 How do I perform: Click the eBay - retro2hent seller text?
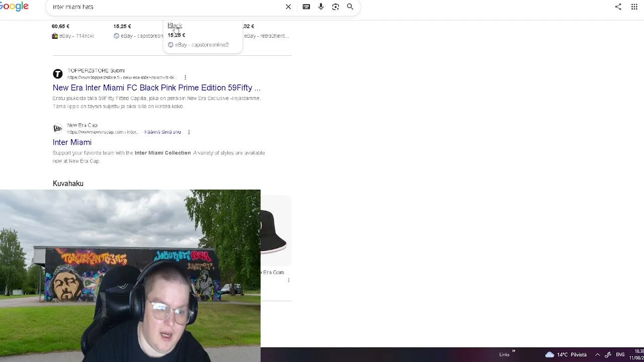click(x=267, y=36)
